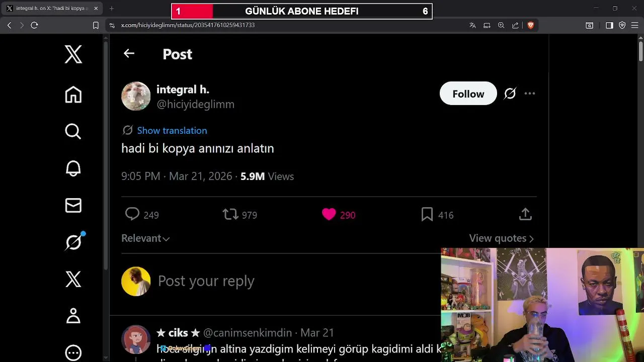The image size is (644, 362).
Task: Open the three-dots menu beside Follow
Action: coord(530,94)
